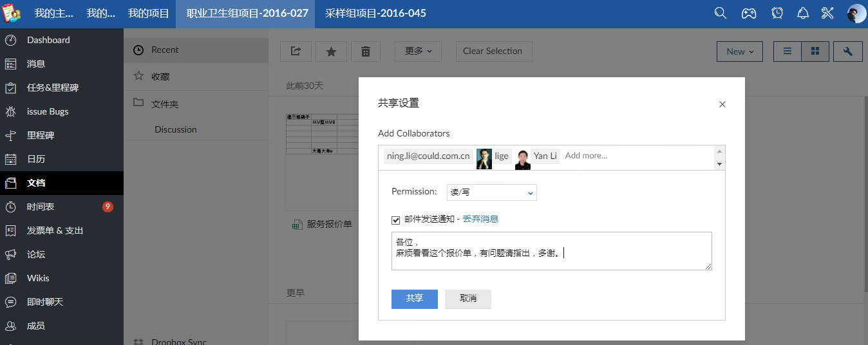Open the notifications bell icon

click(802, 13)
